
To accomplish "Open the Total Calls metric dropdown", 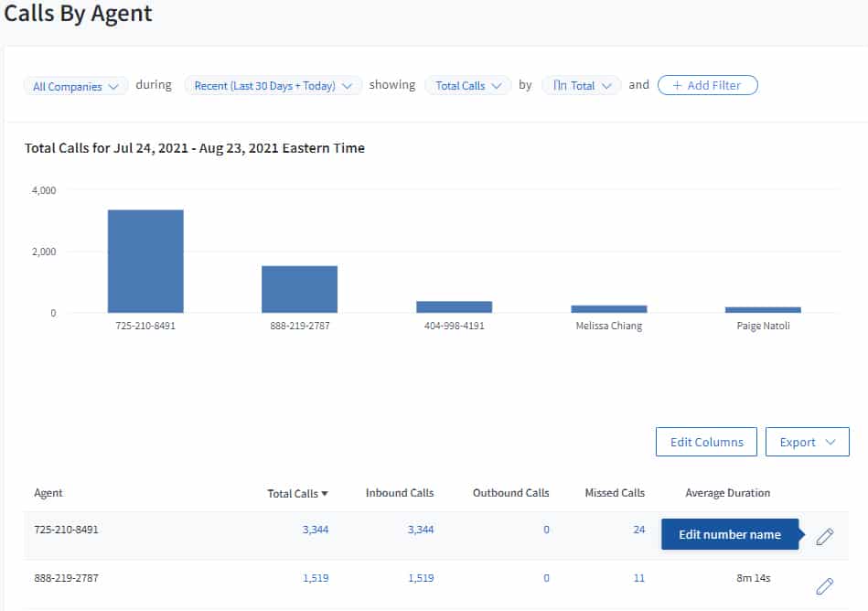I will (467, 86).
